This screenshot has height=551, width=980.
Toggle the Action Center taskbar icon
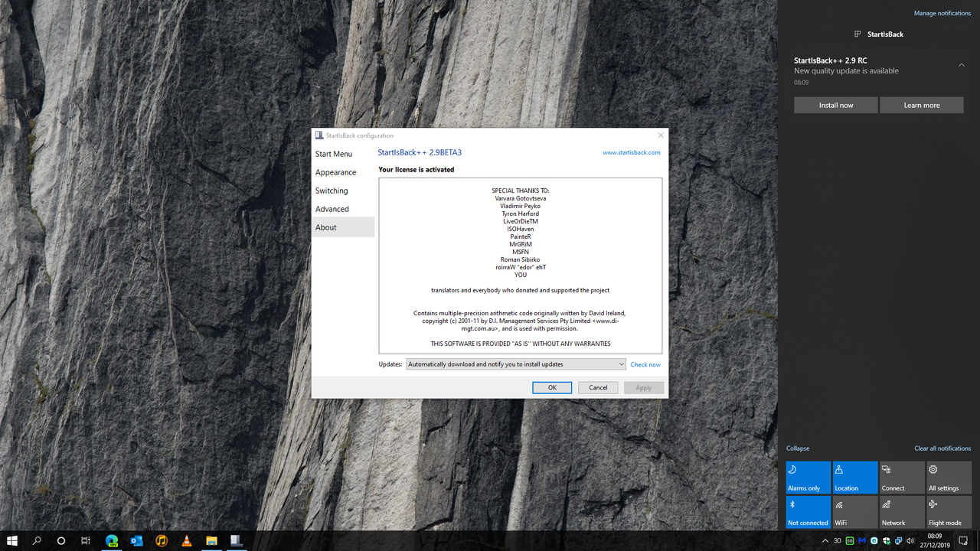click(963, 540)
